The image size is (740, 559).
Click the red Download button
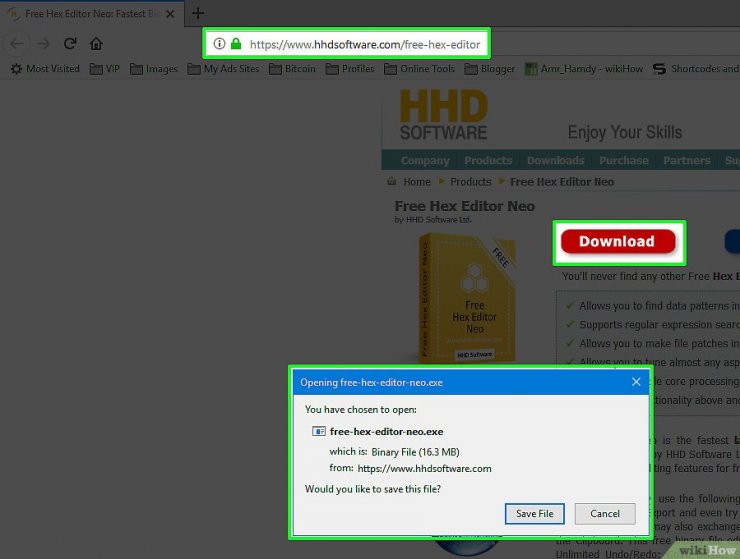point(618,242)
